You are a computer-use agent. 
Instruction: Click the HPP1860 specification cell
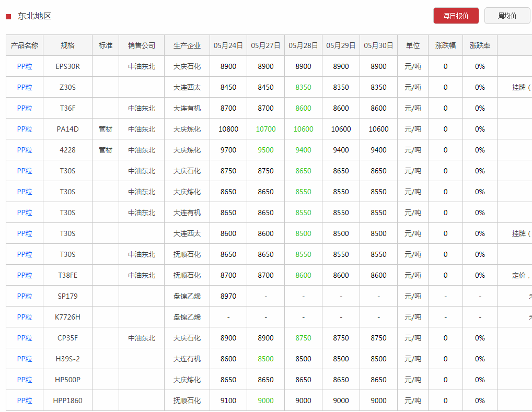click(x=67, y=401)
